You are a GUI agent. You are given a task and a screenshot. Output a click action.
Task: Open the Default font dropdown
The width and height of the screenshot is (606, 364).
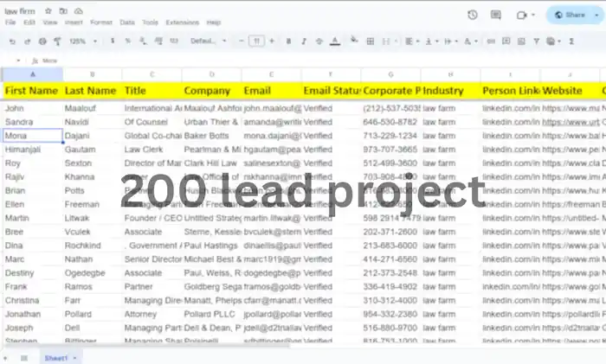208,41
